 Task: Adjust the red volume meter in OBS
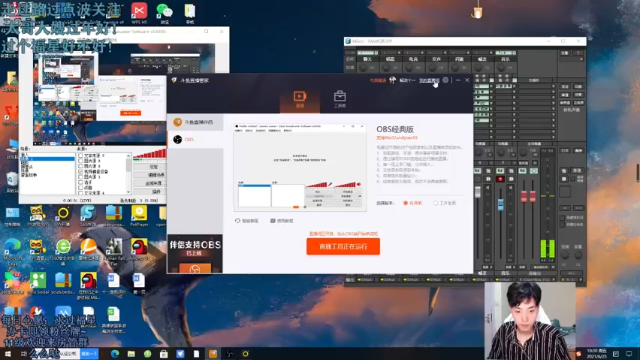[x=149, y=154]
